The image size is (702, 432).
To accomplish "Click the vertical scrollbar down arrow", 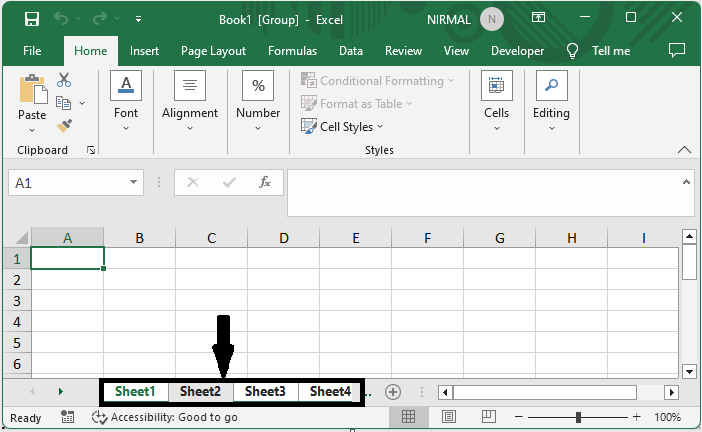I will [x=689, y=371].
